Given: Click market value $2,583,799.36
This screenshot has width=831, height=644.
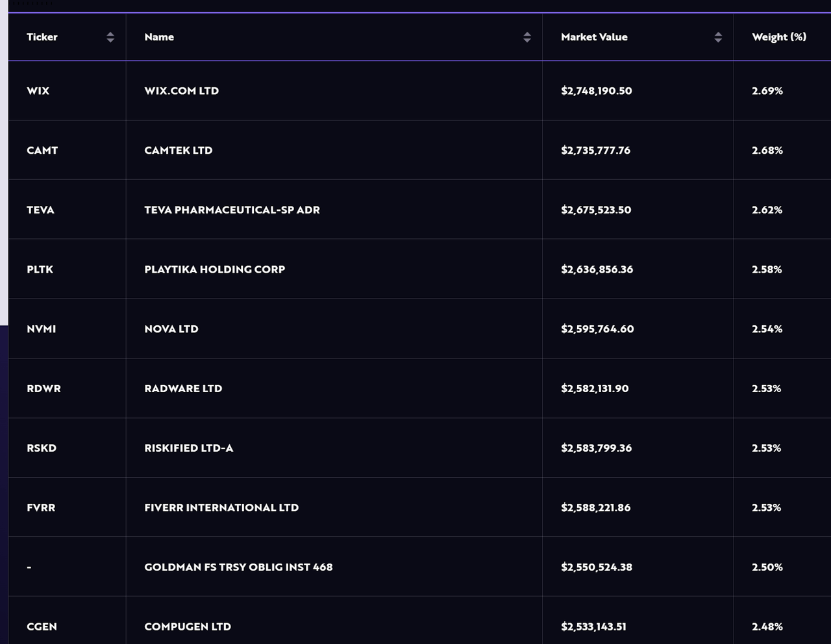Looking at the screenshot, I should (x=596, y=448).
